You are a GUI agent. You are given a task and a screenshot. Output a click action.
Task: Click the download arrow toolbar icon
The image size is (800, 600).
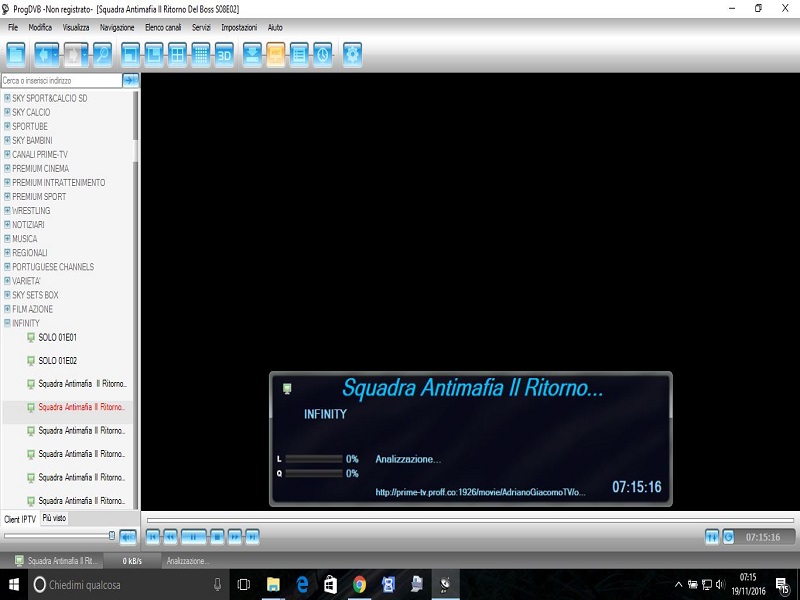(x=253, y=55)
